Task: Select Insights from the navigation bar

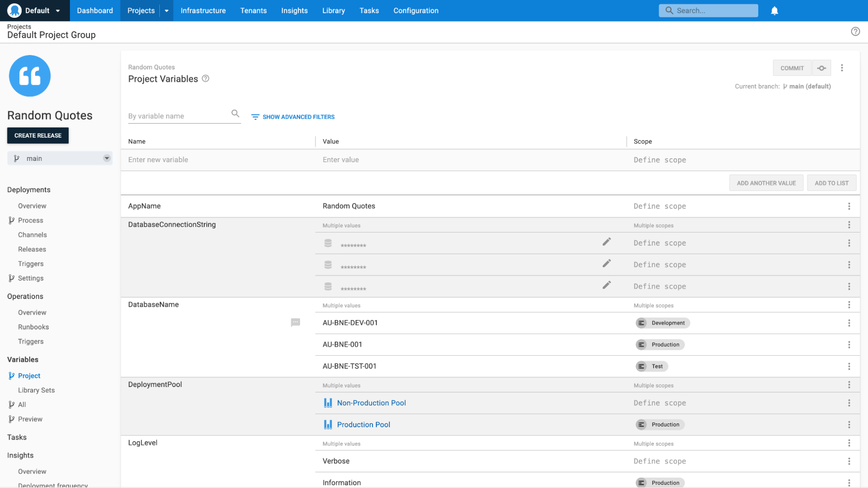Action: click(x=294, y=10)
